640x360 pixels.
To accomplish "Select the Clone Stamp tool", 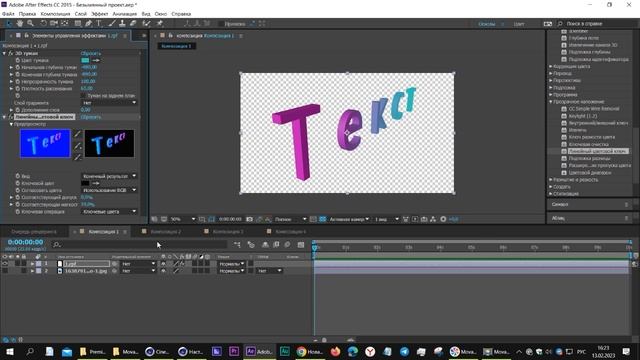I will point(122,24).
